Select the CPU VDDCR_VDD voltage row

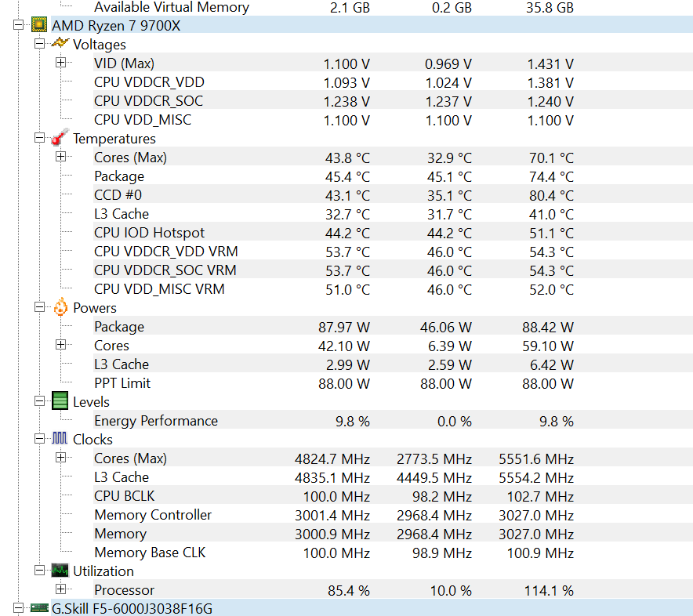point(393,82)
